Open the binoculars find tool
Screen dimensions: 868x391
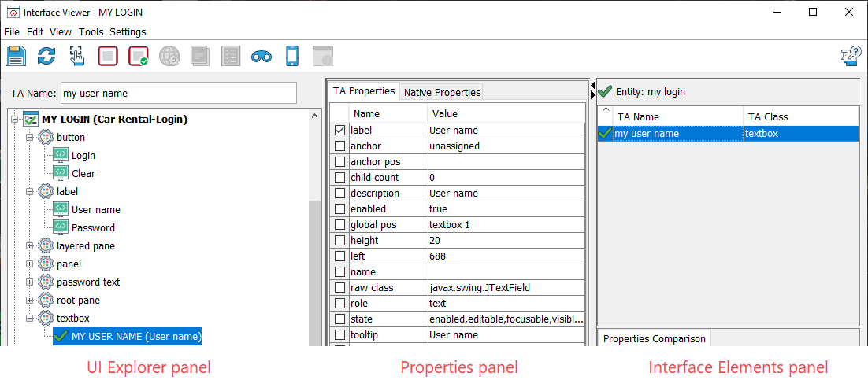[x=261, y=57]
